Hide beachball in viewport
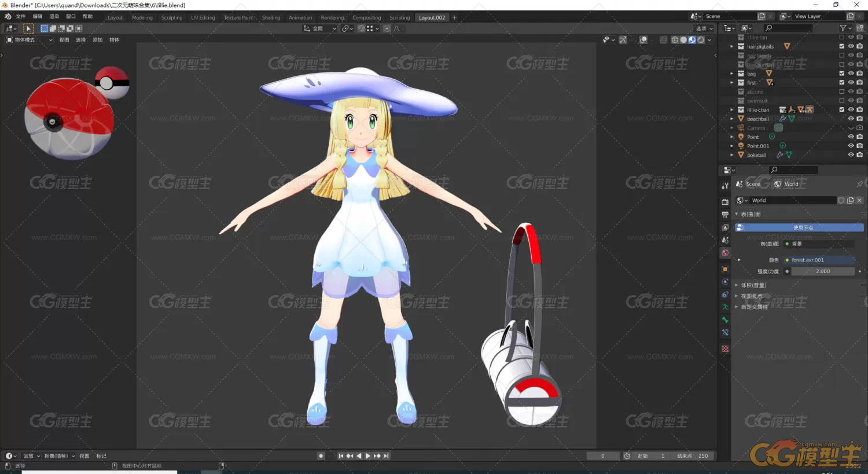 pyautogui.click(x=851, y=119)
